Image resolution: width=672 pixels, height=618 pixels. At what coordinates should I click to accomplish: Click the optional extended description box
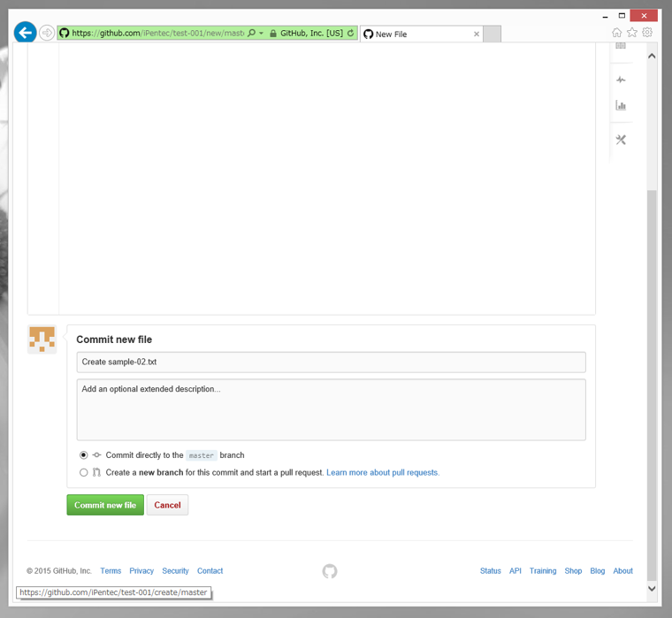click(331, 409)
